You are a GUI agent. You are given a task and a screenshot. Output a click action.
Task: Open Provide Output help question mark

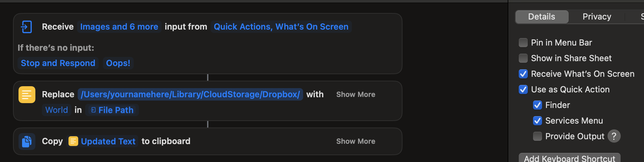614,136
